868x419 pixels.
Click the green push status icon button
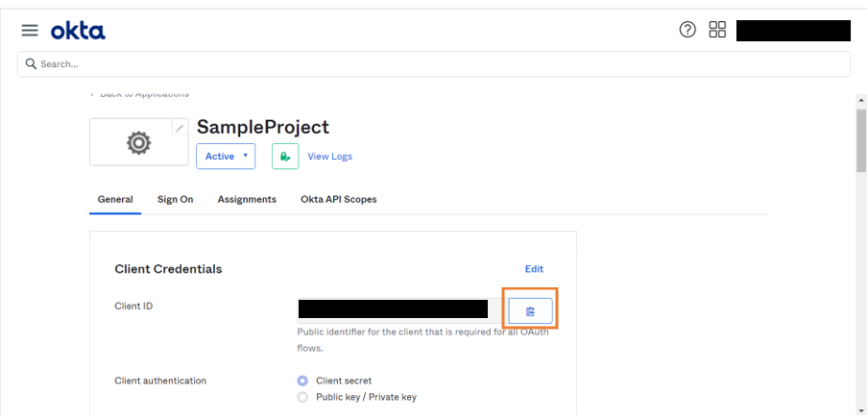coord(285,156)
